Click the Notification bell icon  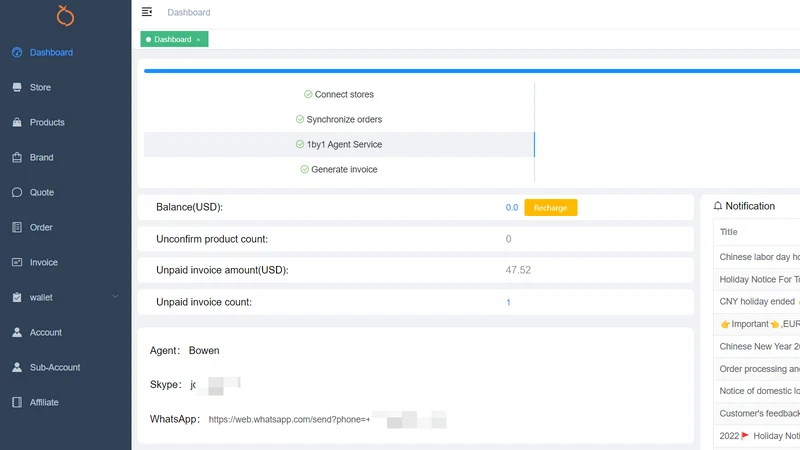[718, 206]
